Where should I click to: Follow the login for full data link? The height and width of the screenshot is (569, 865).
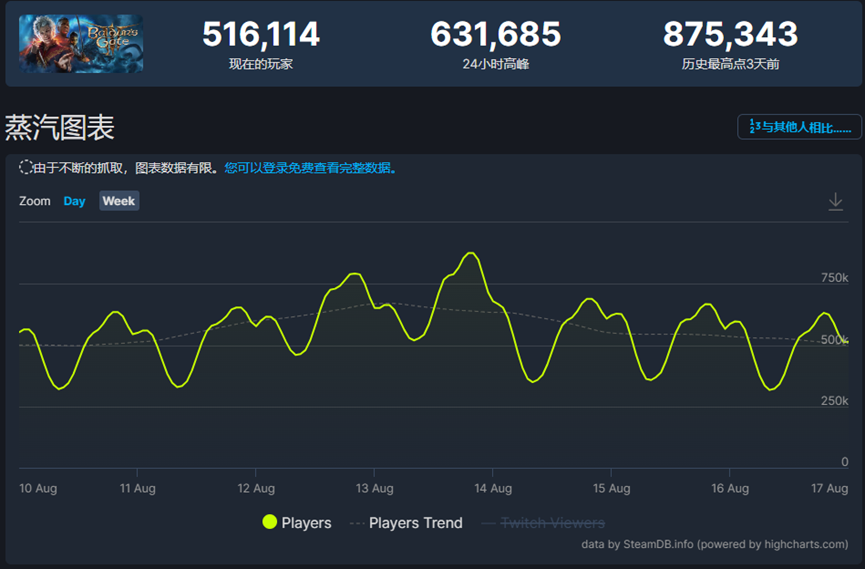(311, 168)
